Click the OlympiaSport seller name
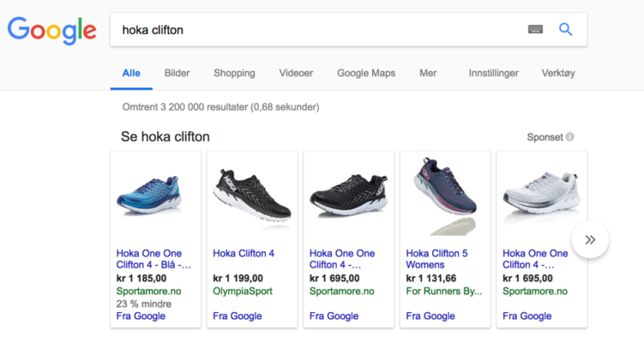Screen dimensions: 644x343 (243, 292)
